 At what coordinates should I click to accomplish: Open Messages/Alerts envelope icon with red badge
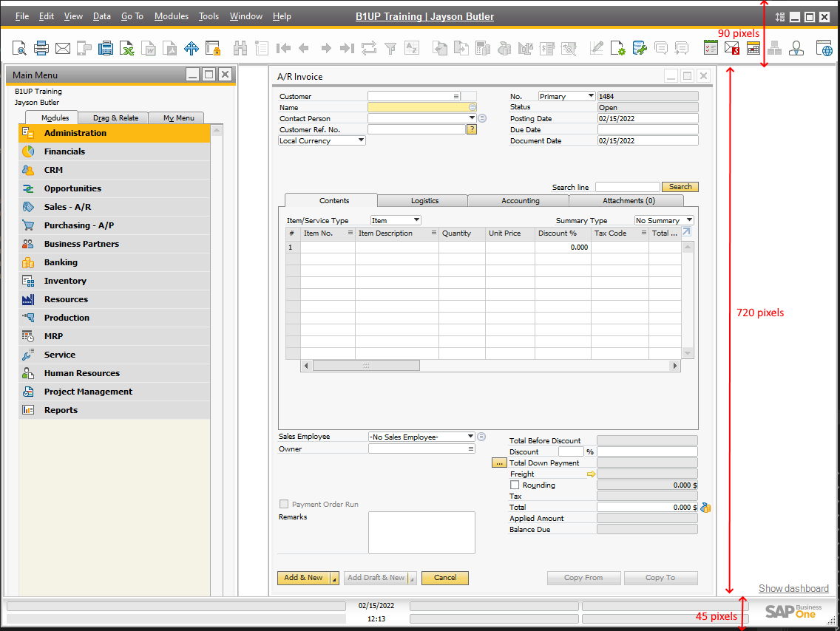pyautogui.click(x=732, y=47)
